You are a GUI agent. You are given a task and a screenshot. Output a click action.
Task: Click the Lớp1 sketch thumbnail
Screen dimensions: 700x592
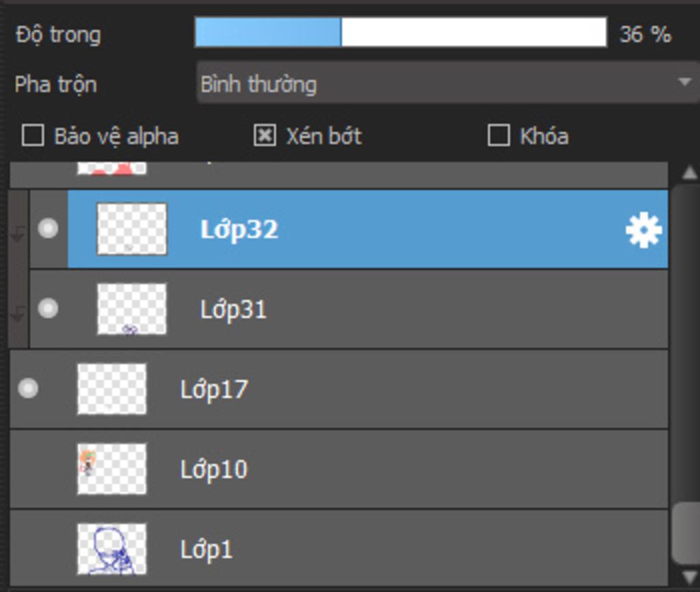111,549
